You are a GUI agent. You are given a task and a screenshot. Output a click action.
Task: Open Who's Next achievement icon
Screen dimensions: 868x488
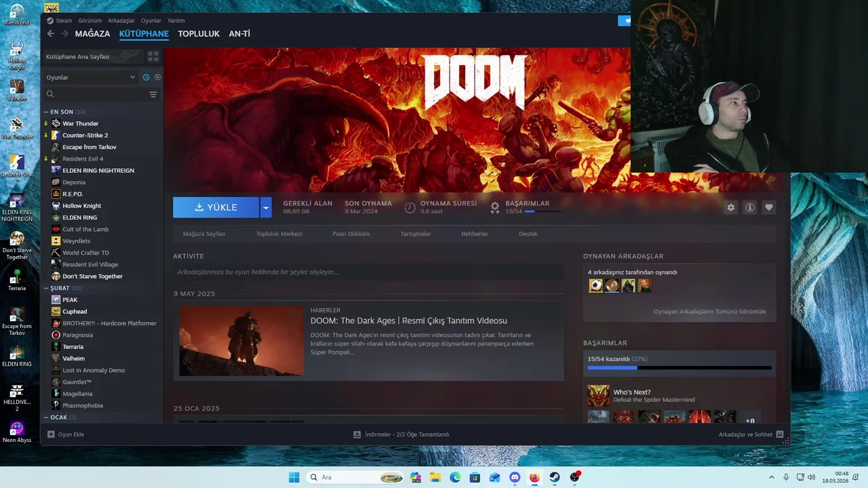(x=598, y=396)
